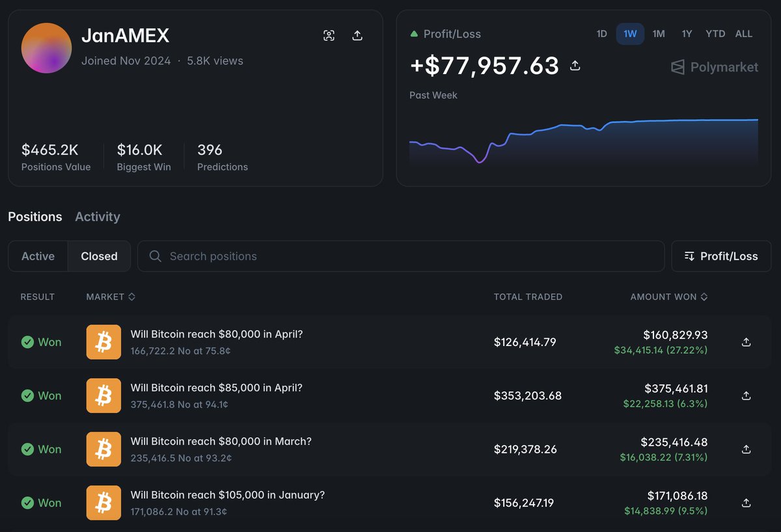Open Will Bitcoin reach $80,000 in April market
This screenshot has width=781, height=532.
click(x=217, y=334)
